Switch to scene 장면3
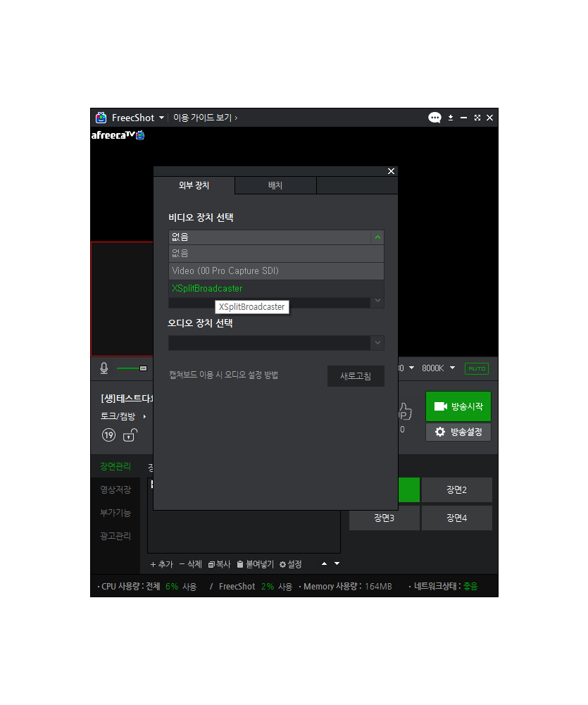This screenshot has width=588, height=705. (384, 518)
